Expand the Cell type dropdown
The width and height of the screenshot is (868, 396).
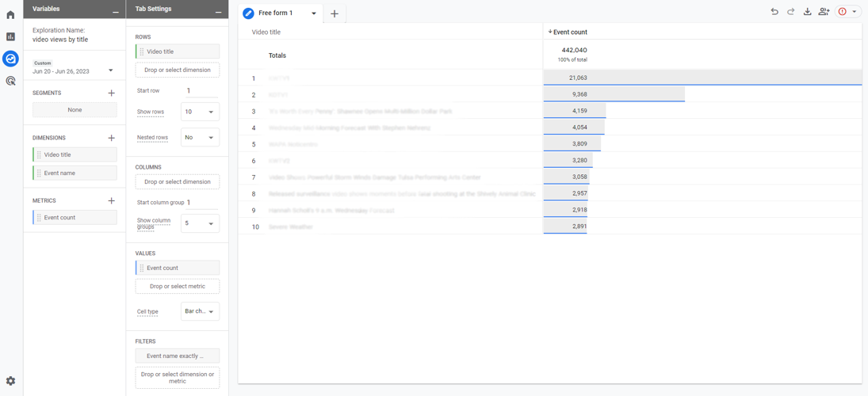201,311
